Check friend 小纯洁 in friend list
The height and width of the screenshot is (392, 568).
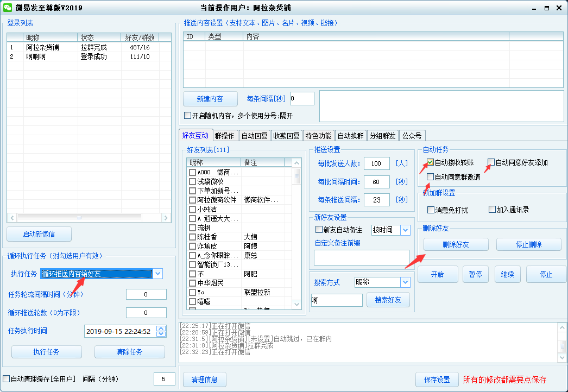click(x=193, y=209)
